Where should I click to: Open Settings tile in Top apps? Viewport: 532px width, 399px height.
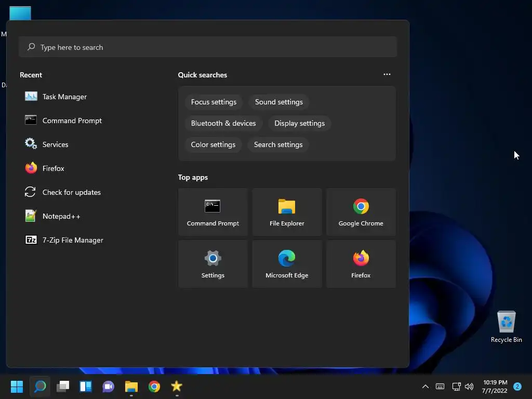(213, 264)
